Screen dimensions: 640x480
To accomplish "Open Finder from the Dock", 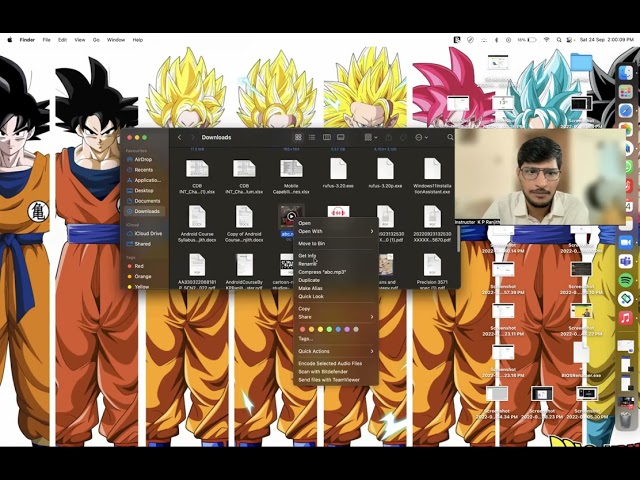I will point(625,73).
